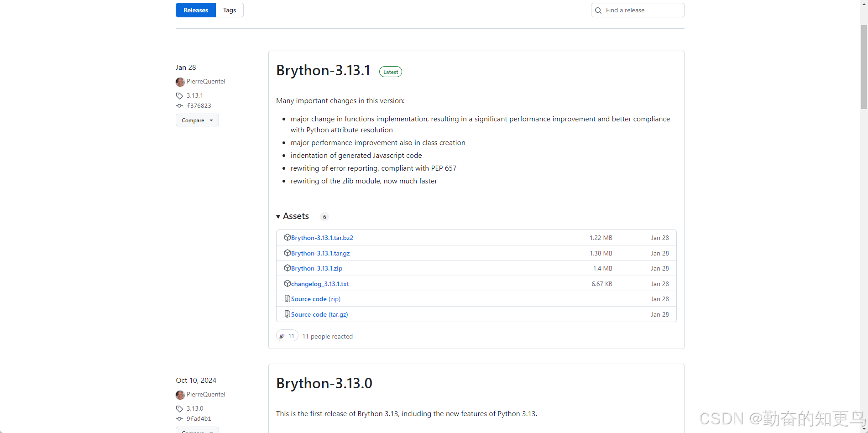Click the 6.67 KB size of changelog asset
Screen dimensions: 868x433
coord(602,284)
